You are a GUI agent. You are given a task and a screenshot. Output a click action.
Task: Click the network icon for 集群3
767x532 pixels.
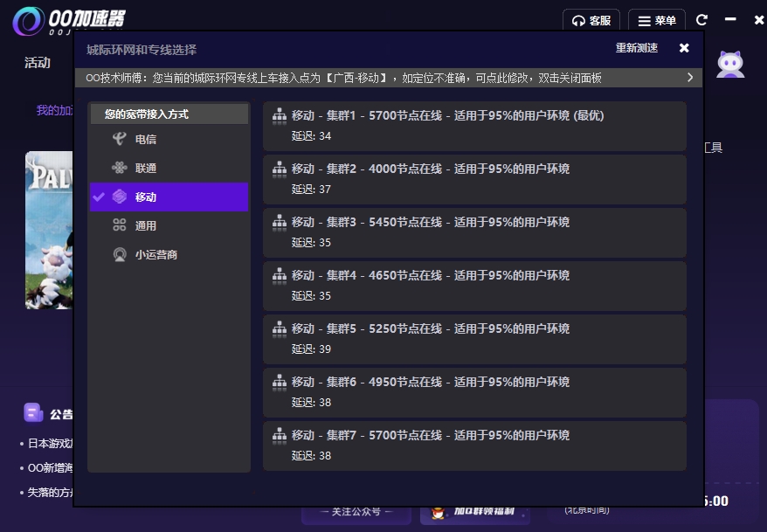tap(280, 222)
